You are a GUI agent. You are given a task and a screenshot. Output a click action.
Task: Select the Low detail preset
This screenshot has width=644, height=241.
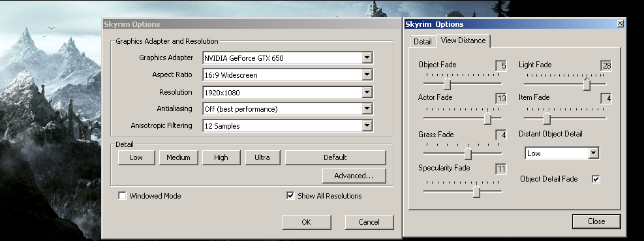136,157
